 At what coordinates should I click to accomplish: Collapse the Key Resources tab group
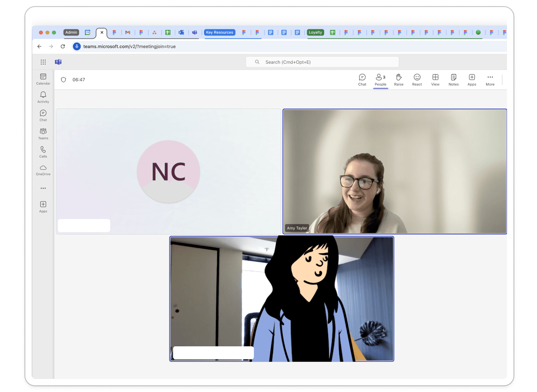(220, 32)
